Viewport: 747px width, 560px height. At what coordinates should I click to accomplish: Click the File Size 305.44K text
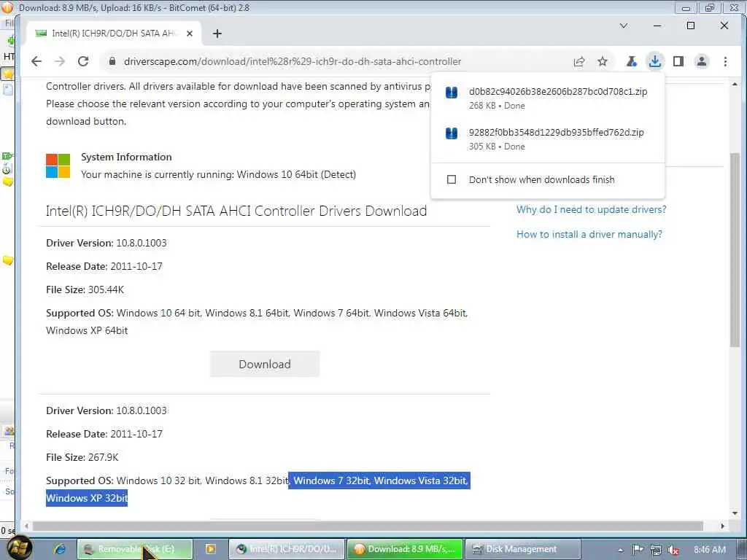(x=85, y=289)
